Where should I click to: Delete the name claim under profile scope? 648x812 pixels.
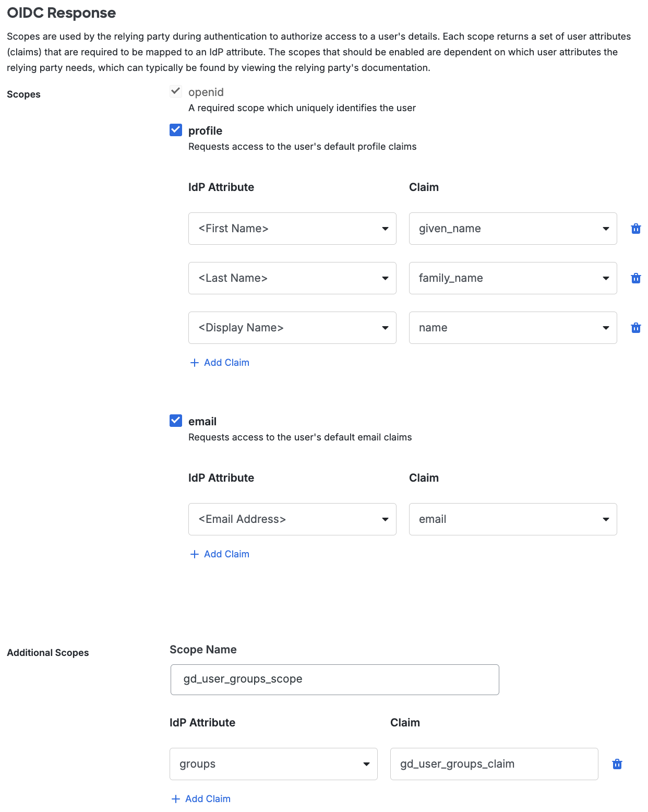click(635, 327)
